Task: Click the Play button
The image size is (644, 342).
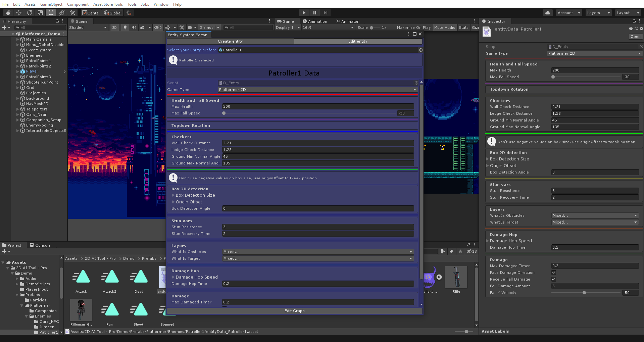Action: [x=304, y=13]
